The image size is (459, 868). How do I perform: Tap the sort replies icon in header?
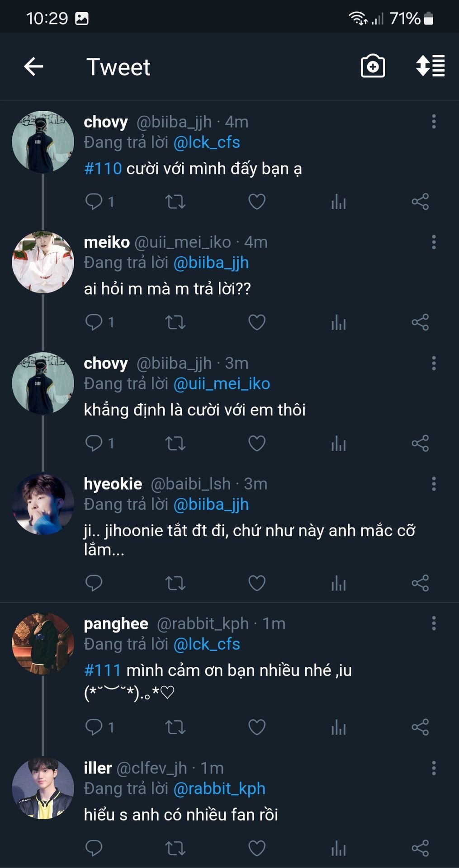coord(430,66)
